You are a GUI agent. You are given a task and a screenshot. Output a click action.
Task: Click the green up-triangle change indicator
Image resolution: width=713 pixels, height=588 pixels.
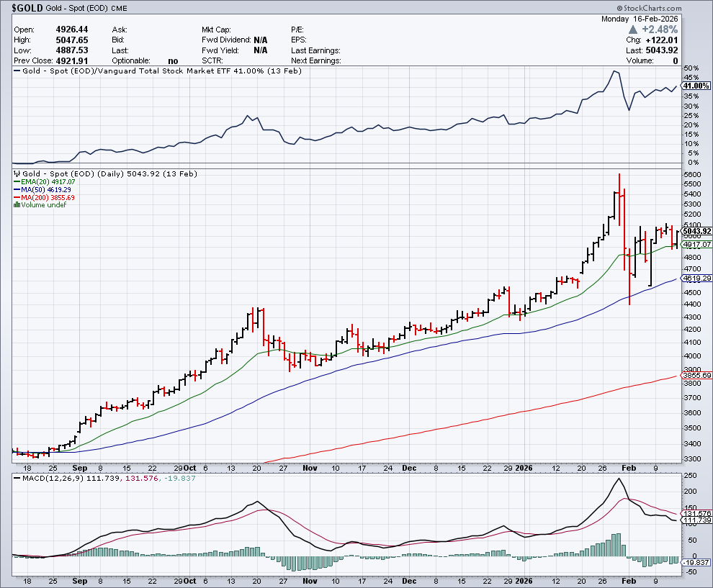(632, 30)
